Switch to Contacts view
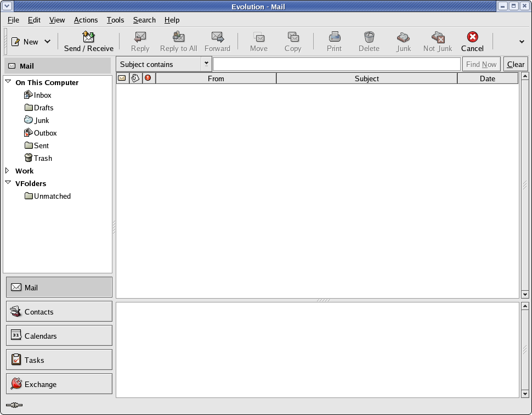Image resolution: width=532 pixels, height=415 pixels. tap(59, 312)
